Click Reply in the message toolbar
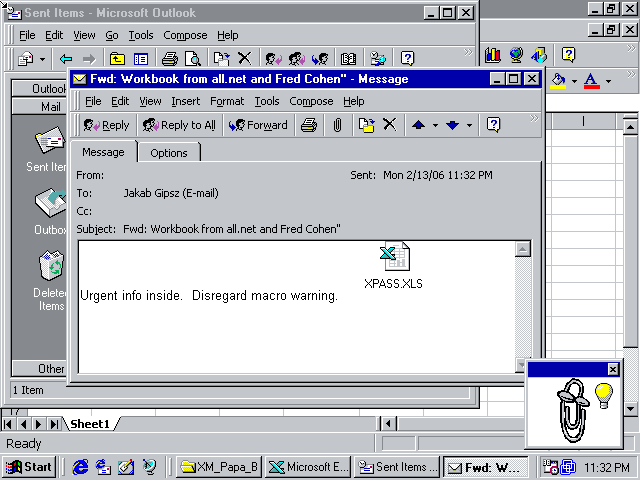640x480 pixels. [106, 125]
